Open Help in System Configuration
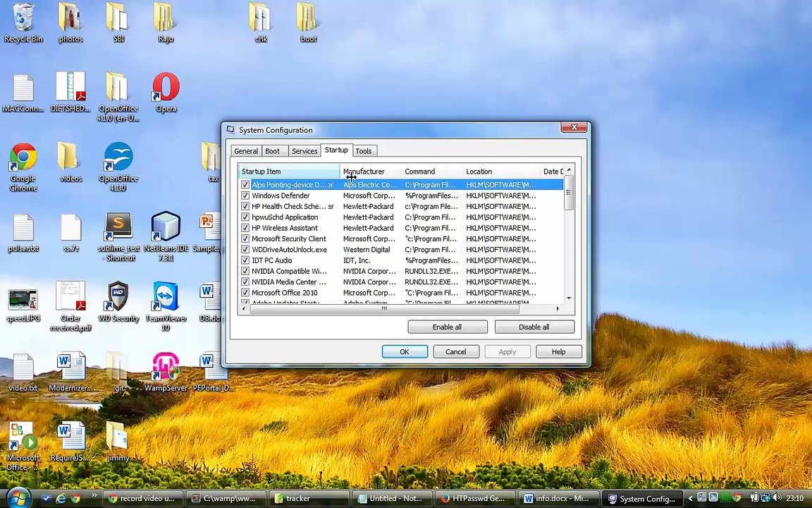Screen dimensions: 812x508 [x=559, y=351]
